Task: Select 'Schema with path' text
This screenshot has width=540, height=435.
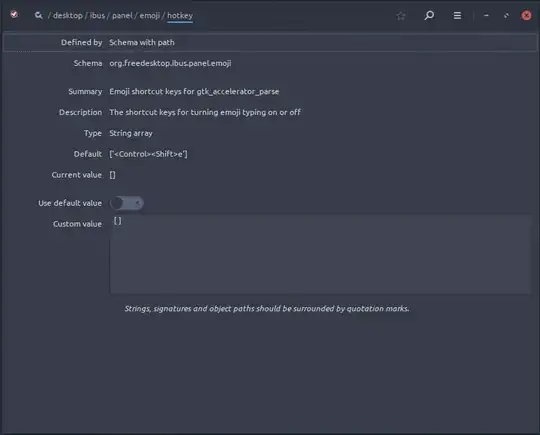Action: pos(142,42)
